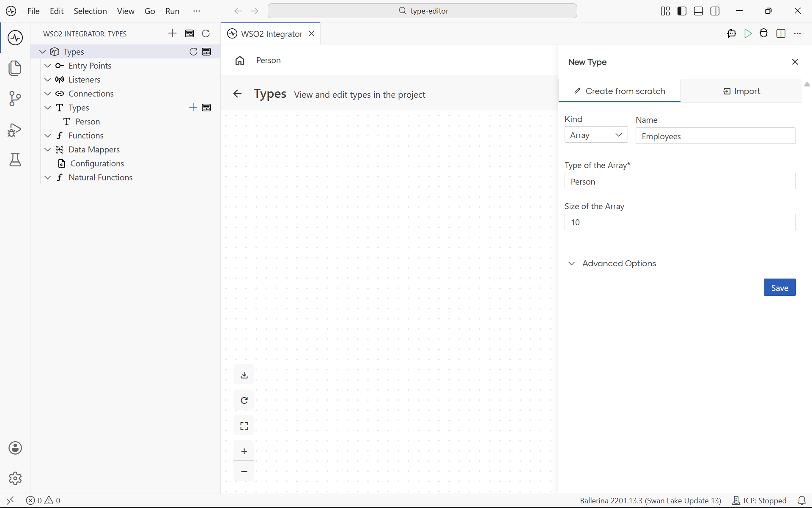Expand Advanced Options section
The height and width of the screenshot is (508, 812).
click(x=613, y=263)
